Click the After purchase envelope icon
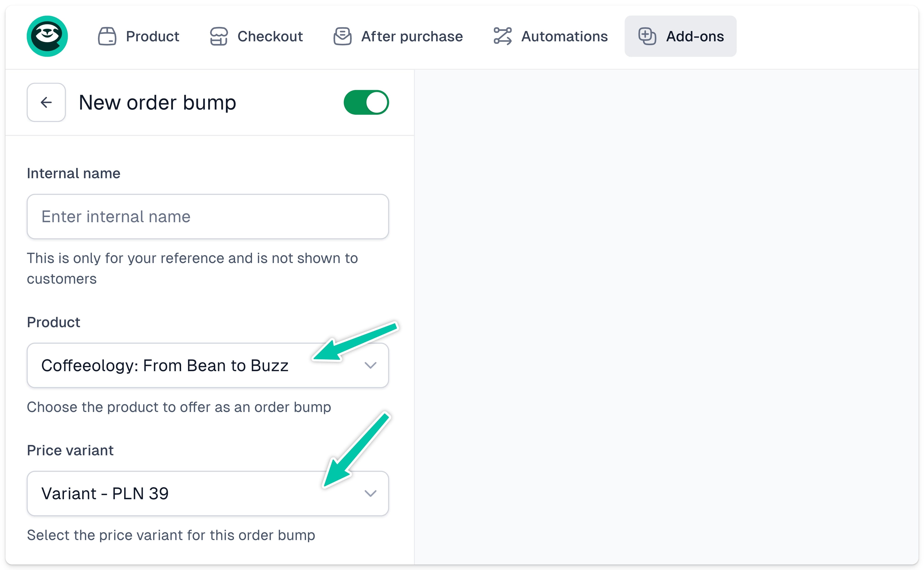924x570 pixels. coord(342,36)
